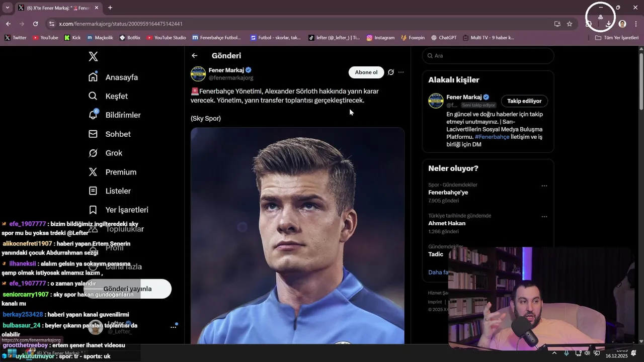Open Premium from sidebar
This screenshot has height=362, width=644.
[112, 172]
